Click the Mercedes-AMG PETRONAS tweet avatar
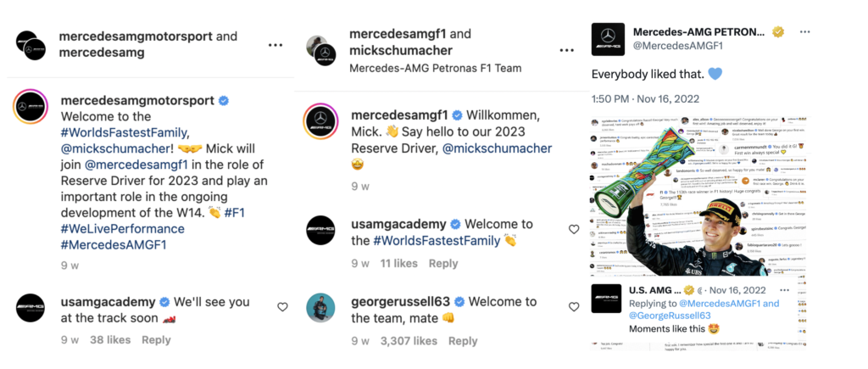 coord(608,40)
